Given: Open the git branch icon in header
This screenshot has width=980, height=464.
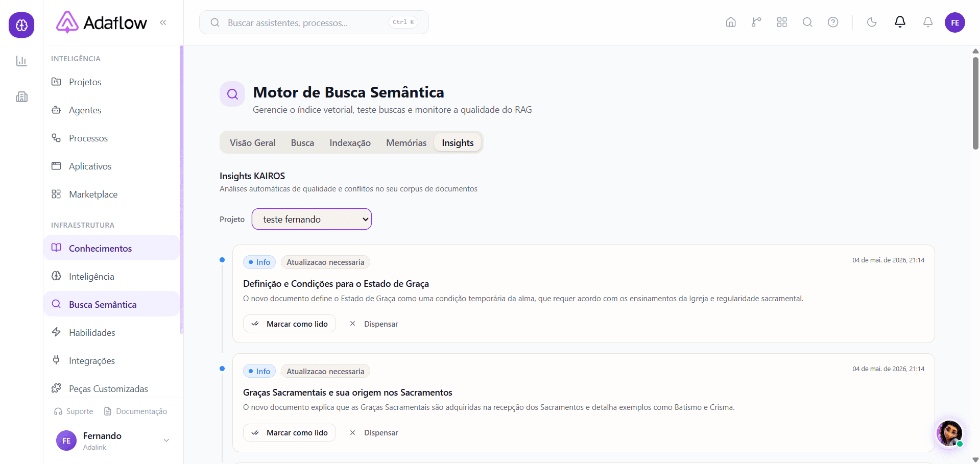Looking at the screenshot, I should (756, 22).
